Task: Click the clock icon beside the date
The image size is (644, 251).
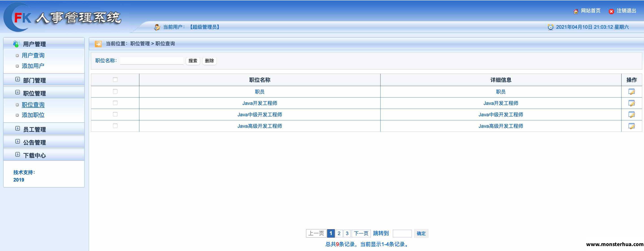Action: (551, 27)
